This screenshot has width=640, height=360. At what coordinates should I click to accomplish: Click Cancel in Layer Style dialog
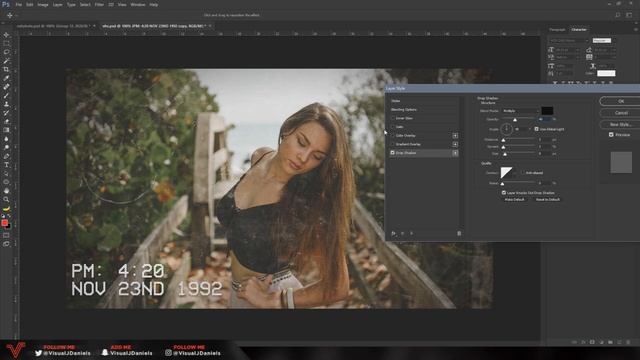620,113
